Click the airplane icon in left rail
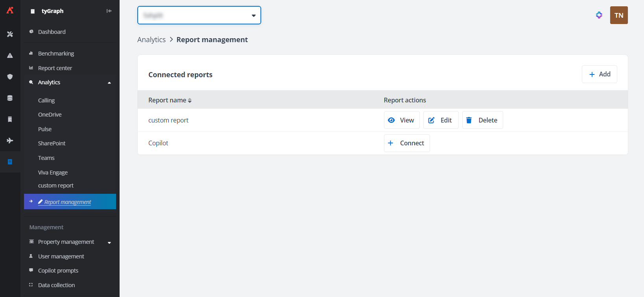644x297 pixels. pyautogui.click(x=10, y=141)
